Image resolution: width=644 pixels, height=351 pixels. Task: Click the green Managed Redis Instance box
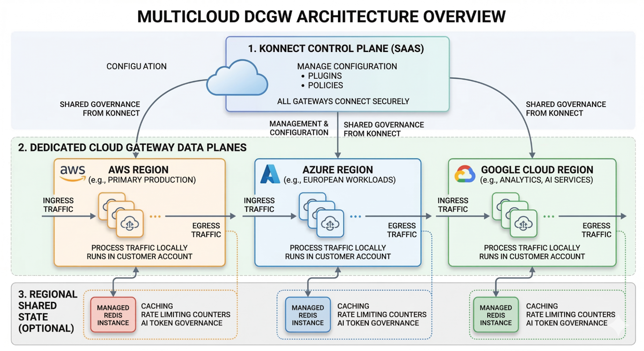click(496, 315)
